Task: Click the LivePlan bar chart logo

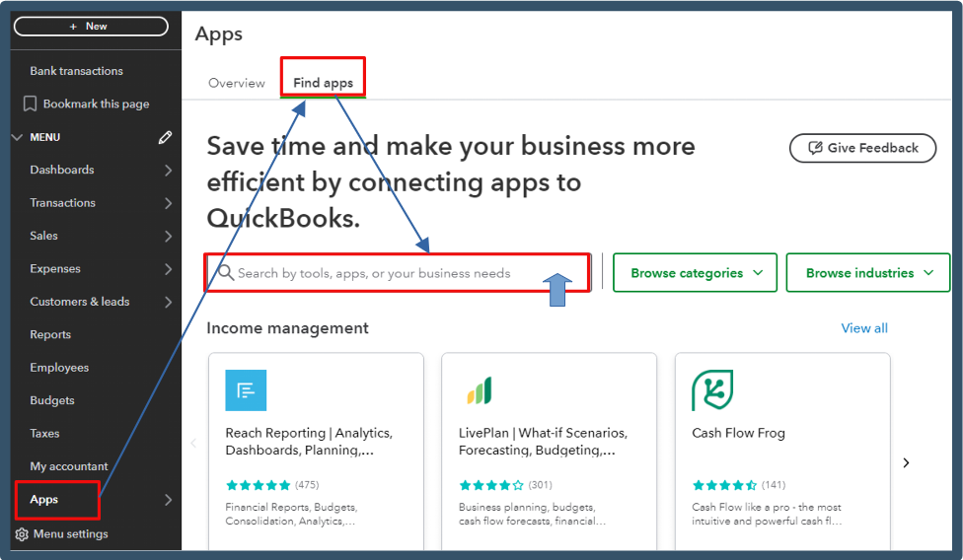Action: [480, 390]
